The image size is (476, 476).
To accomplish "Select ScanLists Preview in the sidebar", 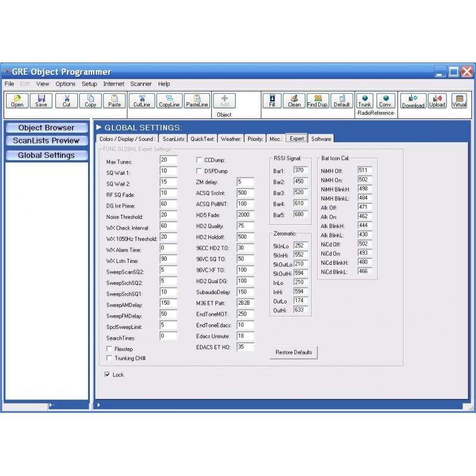I will (46, 140).
